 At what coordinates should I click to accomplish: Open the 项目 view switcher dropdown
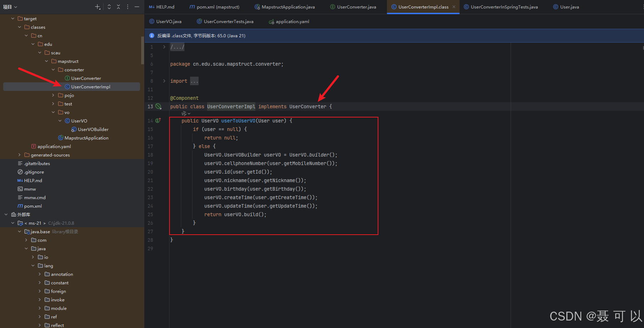tap(11, 6)
